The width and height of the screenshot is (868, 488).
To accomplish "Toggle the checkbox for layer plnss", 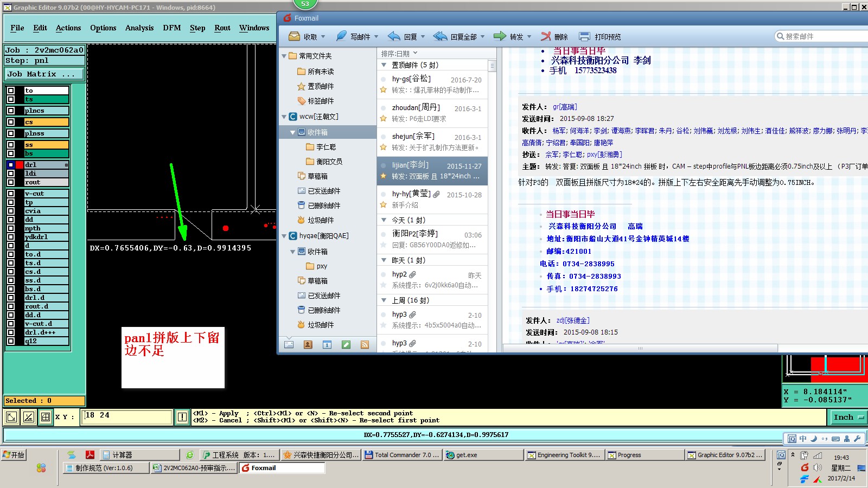I will pyautogui.click(x=11, y=133).
